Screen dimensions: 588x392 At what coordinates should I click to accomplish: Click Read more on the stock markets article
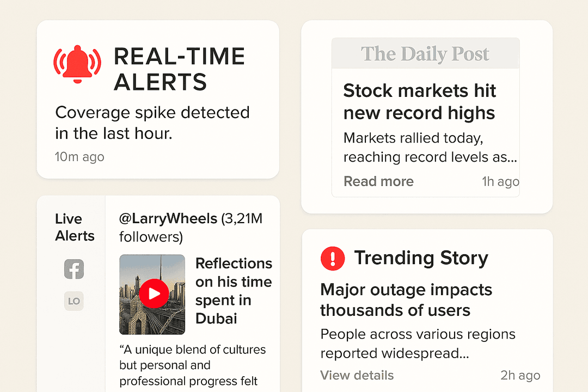[x=378, y=181]
